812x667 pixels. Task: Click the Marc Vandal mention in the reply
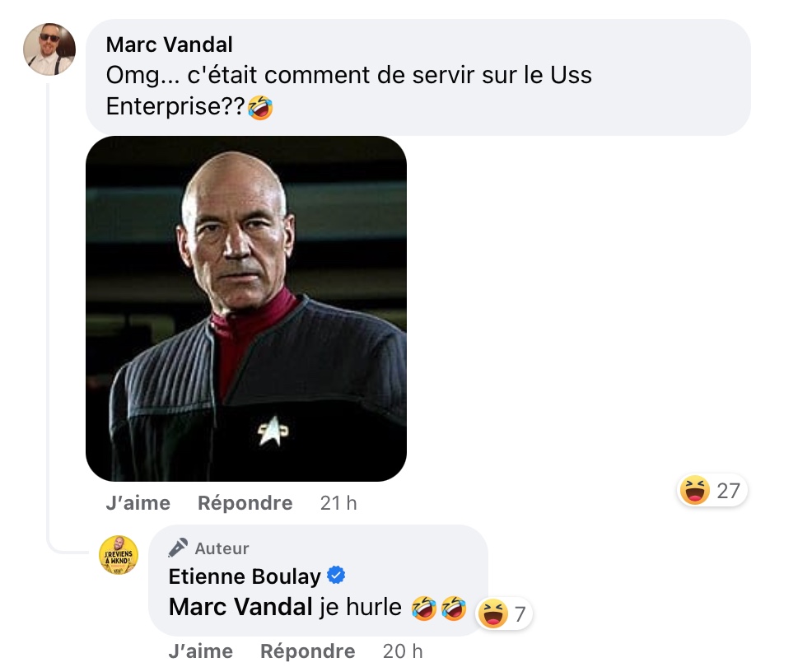(240, 607)
